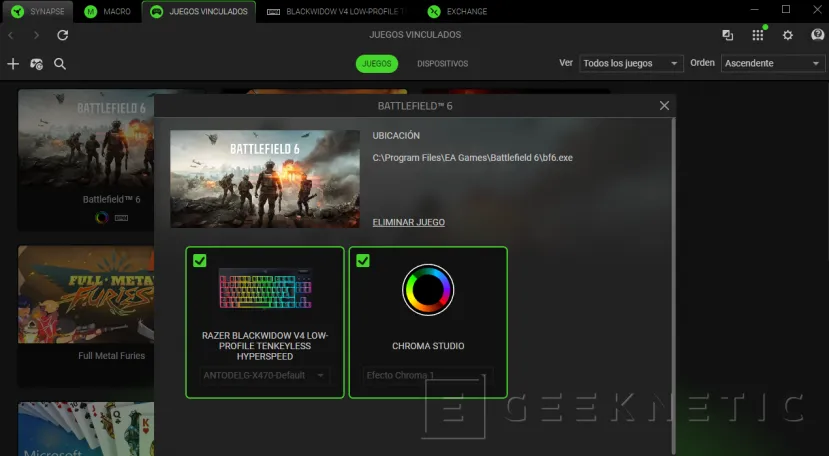Click the Razer BlackWidow V4 device name
The height and width of the screenshot is (456, 829).
coord(265,346)
